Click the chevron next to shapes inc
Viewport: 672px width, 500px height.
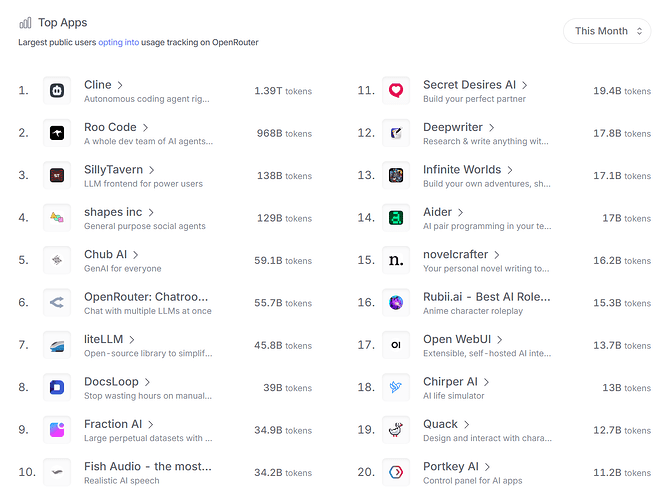pyautogui.click(x=151, y=213)
